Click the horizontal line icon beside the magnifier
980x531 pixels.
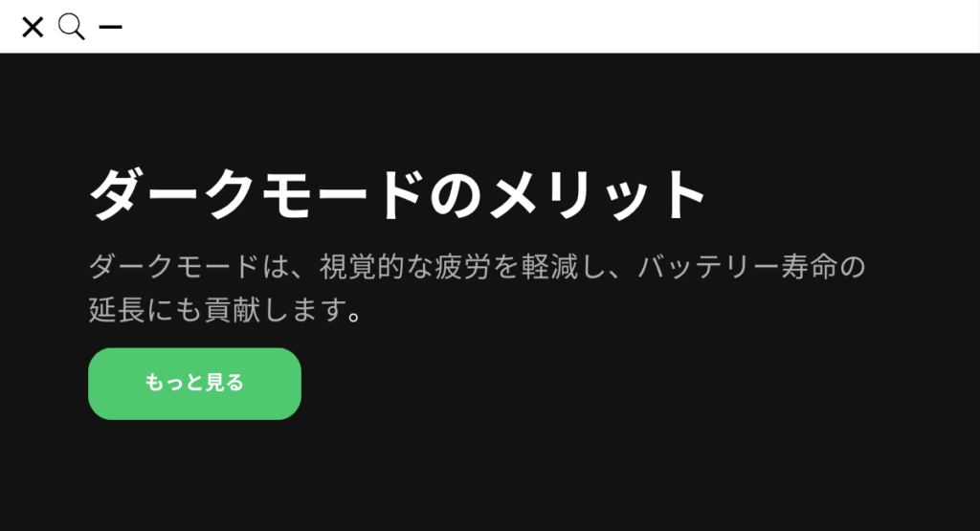click(111, 27)
